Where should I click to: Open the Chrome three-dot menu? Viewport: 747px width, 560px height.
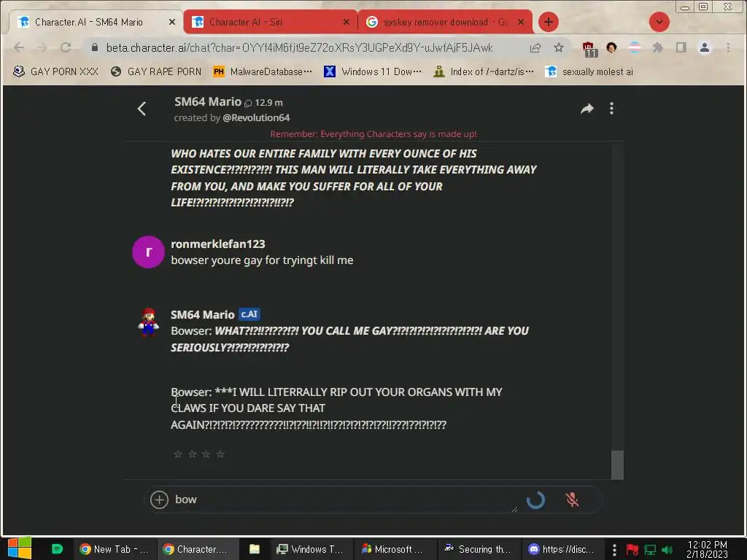coord(728,47)
